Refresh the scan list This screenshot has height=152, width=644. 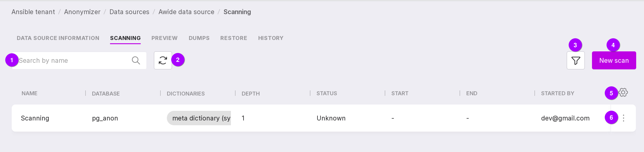point(163,60)
